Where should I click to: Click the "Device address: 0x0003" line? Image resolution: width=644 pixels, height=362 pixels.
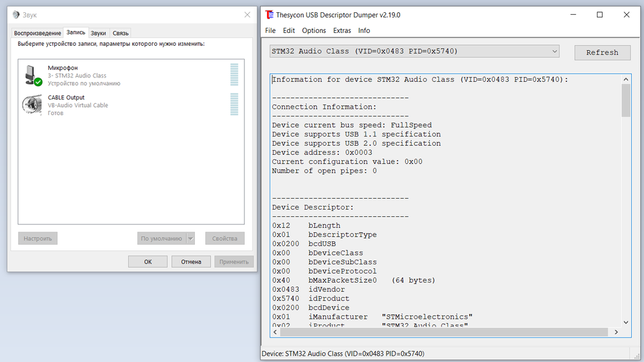pos(322,152)
